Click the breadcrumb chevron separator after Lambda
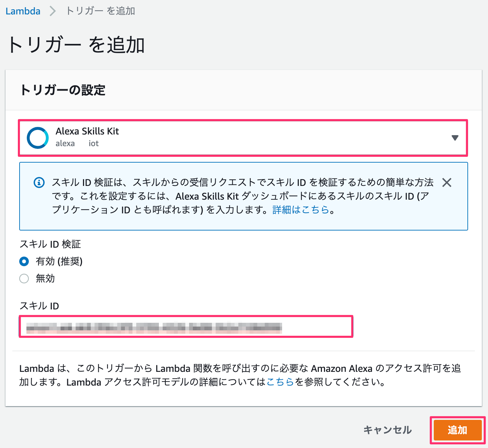Viewport: 488px width, 448px height. click(x=53, y=11)
